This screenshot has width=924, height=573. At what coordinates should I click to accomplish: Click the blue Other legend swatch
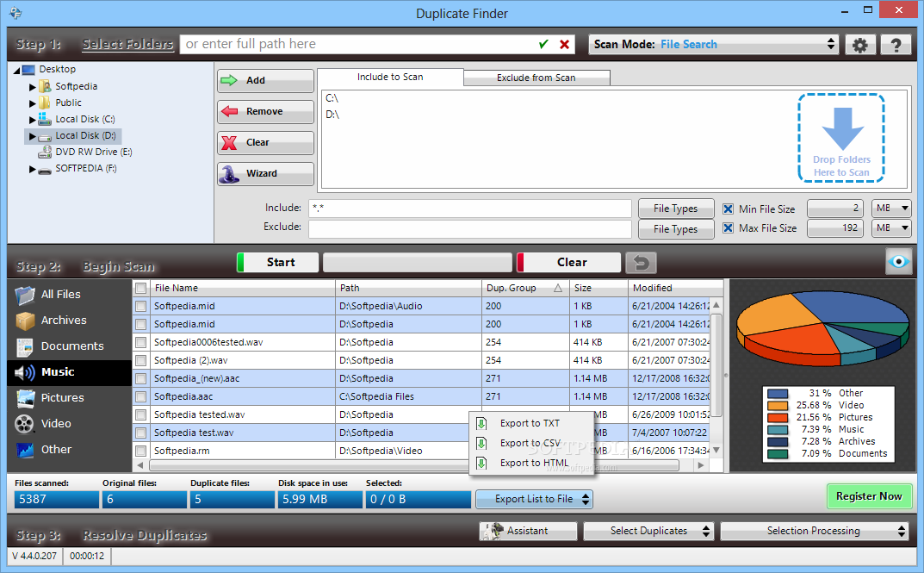tap(778, 394)
